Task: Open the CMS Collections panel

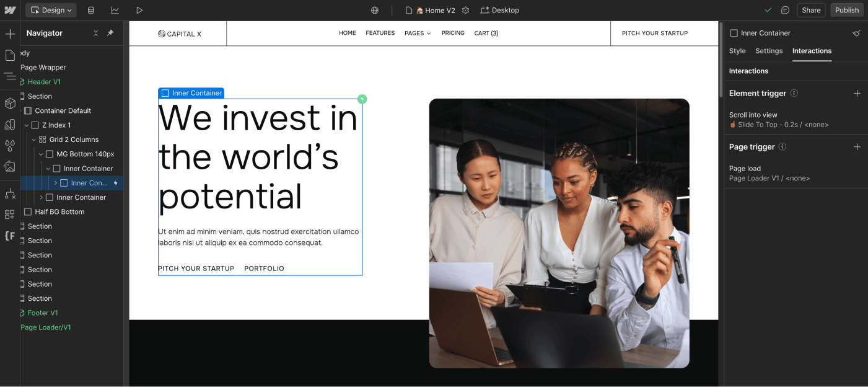Action: click(x=90, y=10)
